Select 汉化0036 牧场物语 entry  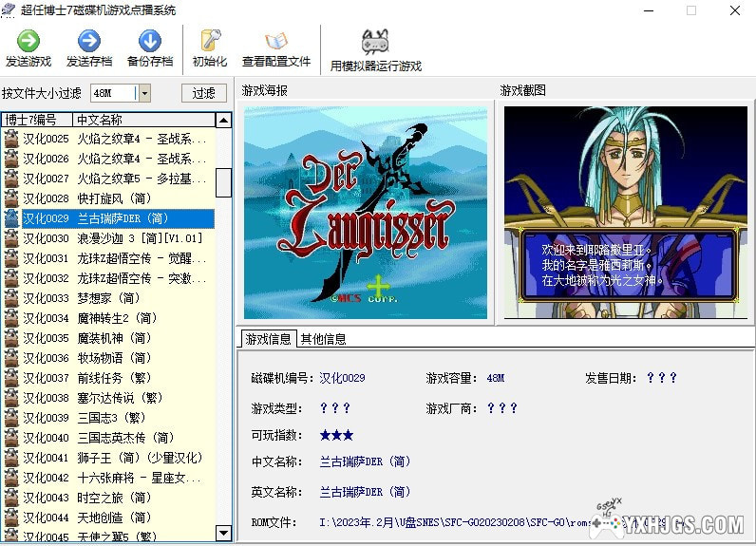pos(114,358)
